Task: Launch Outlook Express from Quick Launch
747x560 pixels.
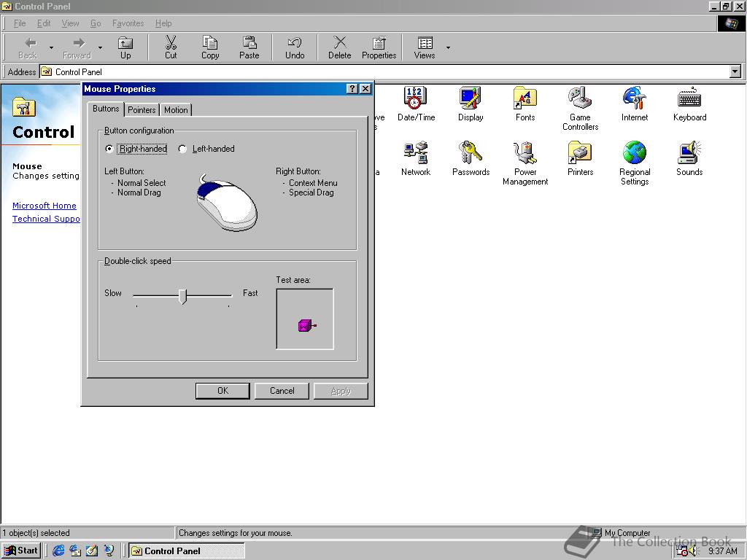Action: (x=75, y=551)
